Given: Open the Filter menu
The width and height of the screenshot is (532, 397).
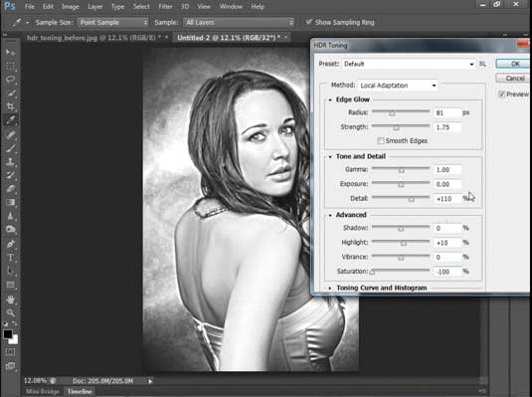Looking at the screenshot, I should [x=165, y=6].
